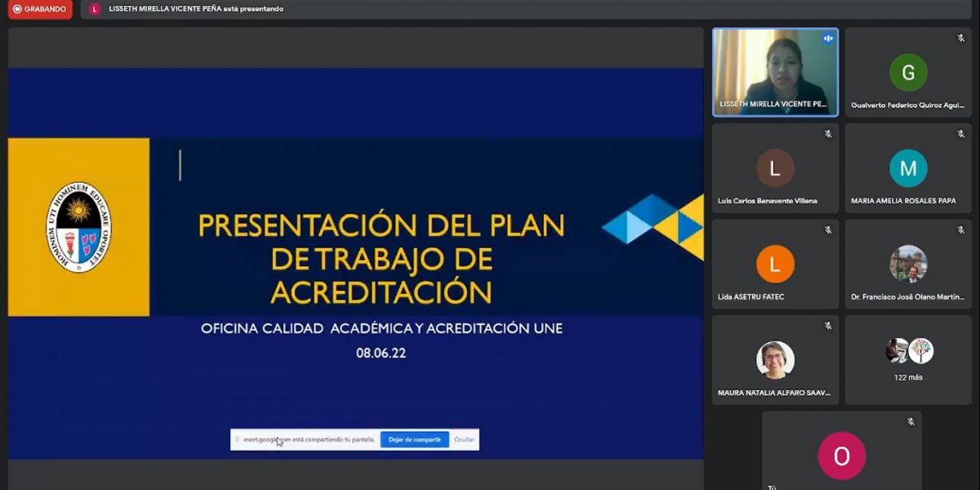Click muted mic icon on Maria Amelia tile
980x490 pixels.
960,134
